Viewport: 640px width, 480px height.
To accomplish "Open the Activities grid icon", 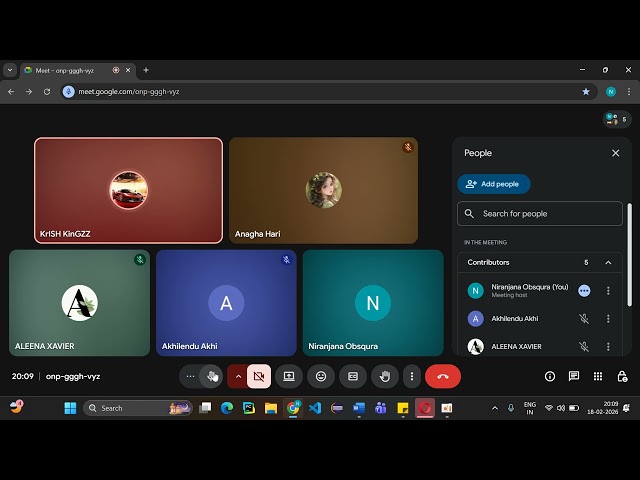I will [x=598, y=376].
